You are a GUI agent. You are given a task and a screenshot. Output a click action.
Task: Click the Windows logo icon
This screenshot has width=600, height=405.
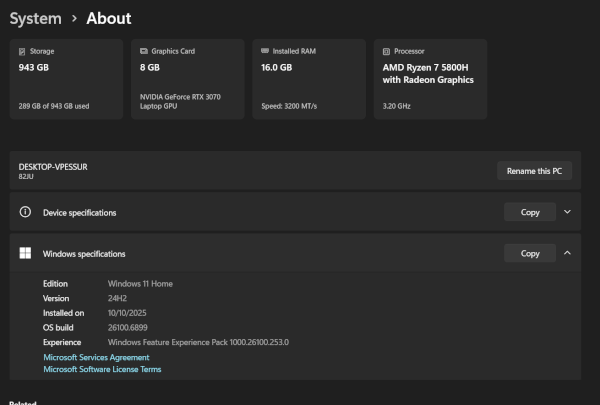click(25, 254)
